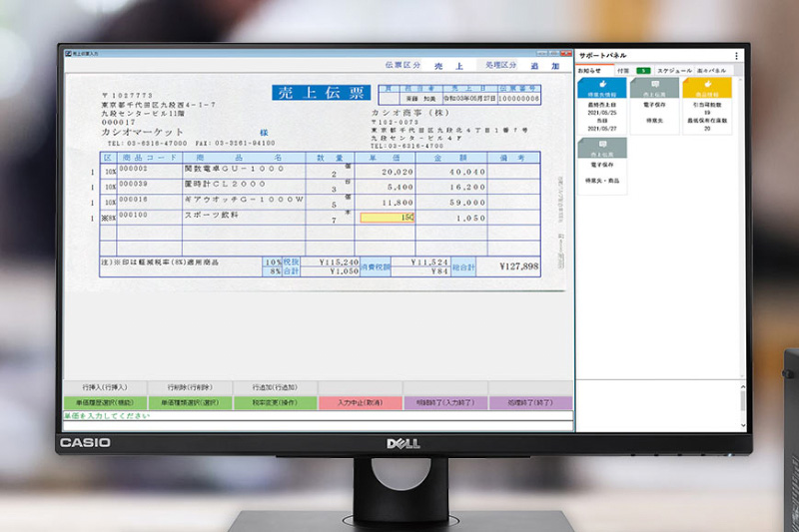This screenshot has width=799, height=532.
Task: Click unit price 11,800 cell
Action: click(385, 202)
